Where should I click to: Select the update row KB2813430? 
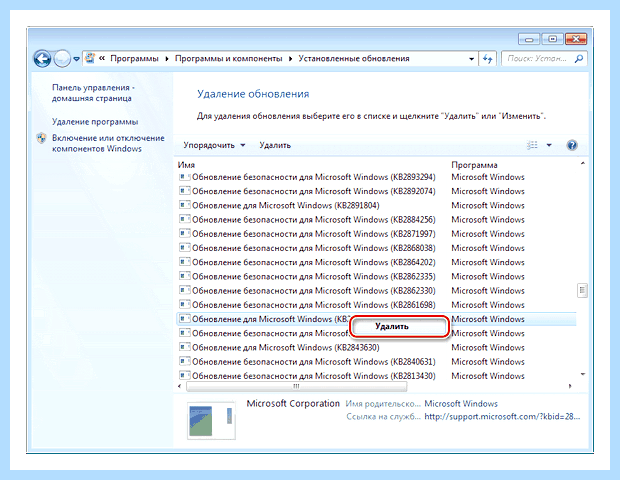tap(376, 376)
